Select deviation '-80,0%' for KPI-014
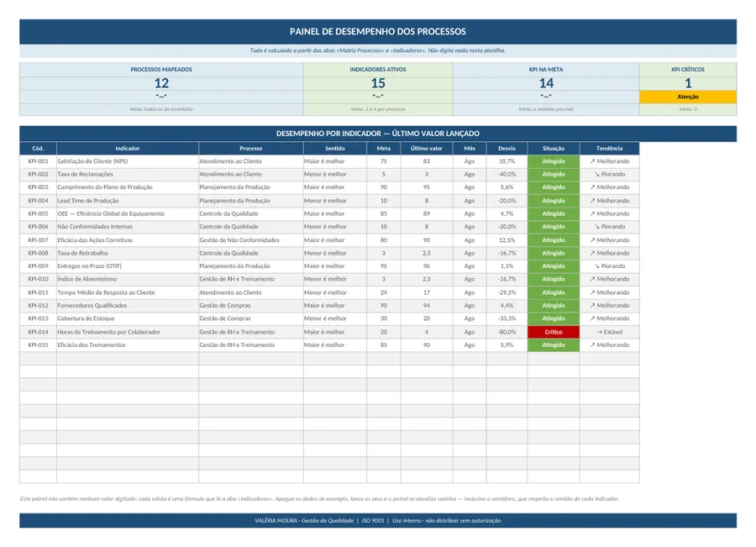This screenshot has height=547, width=756. (x=507, y=332)
